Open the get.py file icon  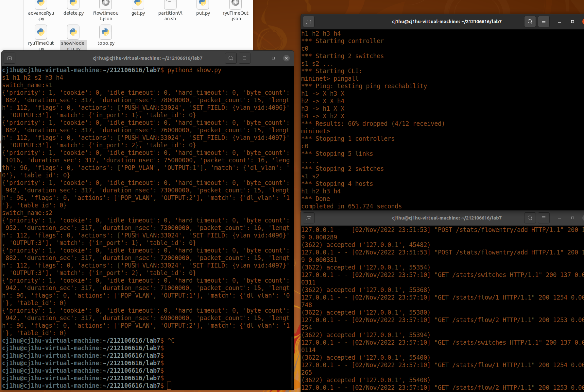138,5
